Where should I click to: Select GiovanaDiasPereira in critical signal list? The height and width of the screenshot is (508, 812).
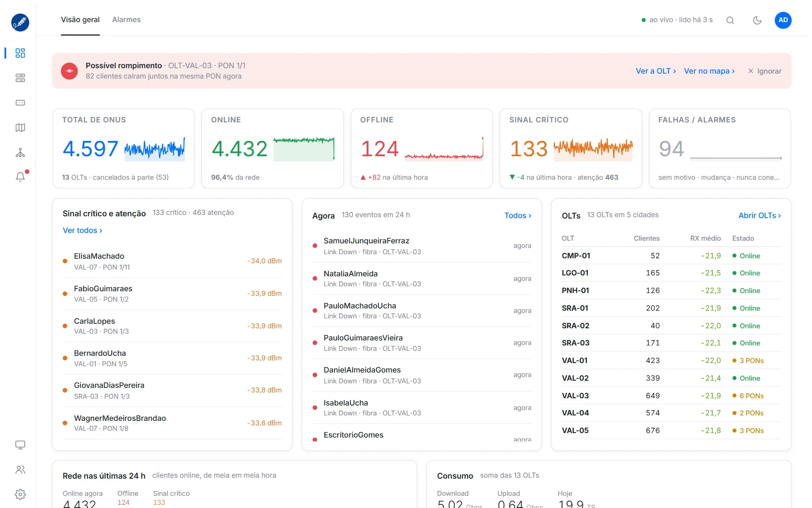[x=172, y=391]
